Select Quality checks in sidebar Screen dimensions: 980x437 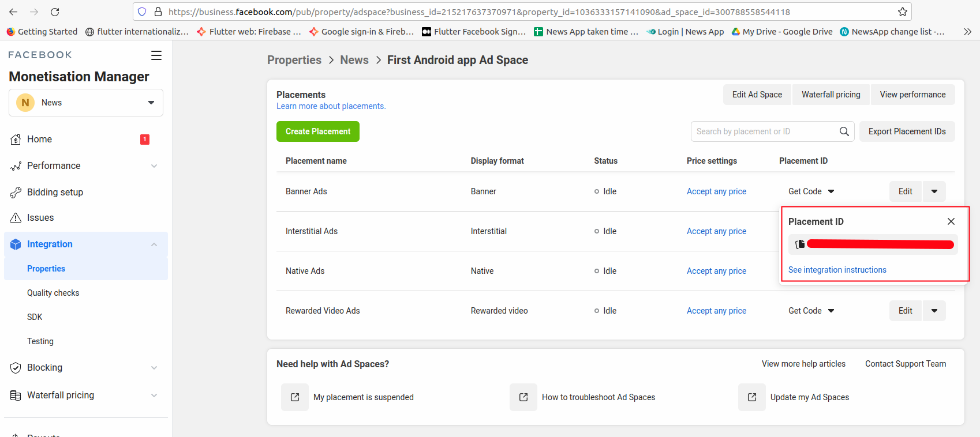point(53,293)
